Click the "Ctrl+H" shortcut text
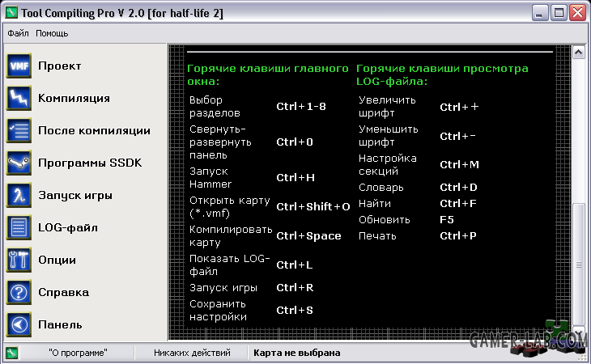The height and width of the screenshot is (364, 591). click(x=295, y=178)
